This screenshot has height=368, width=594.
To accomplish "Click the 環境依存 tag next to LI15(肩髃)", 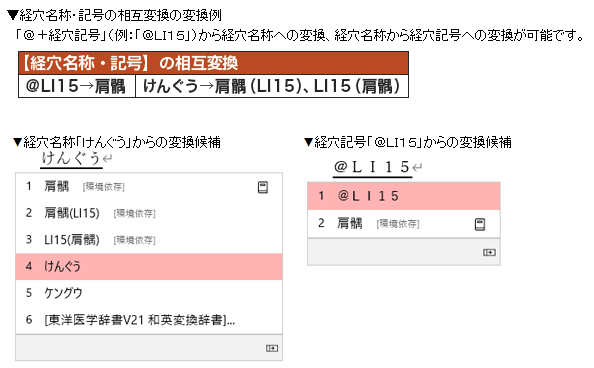I will [x=134, y=240].
